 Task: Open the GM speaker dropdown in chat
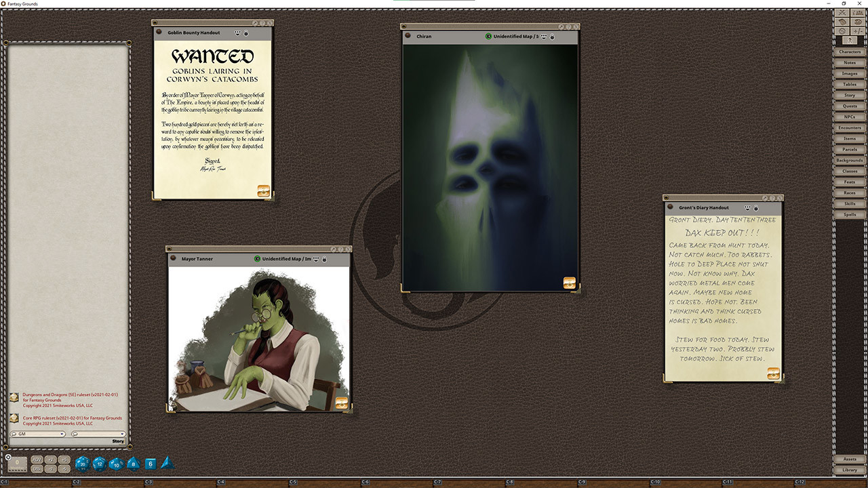click(x=37, y=434)
